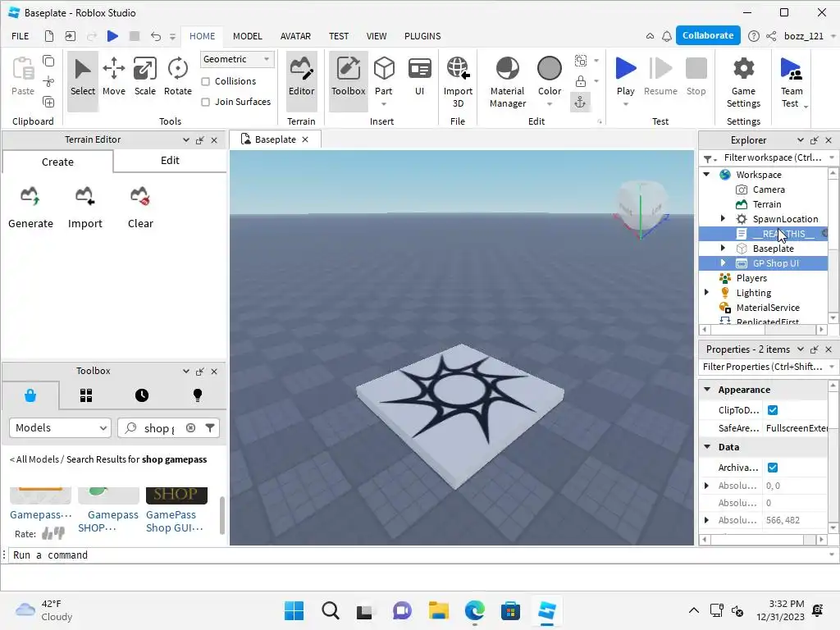
Task: Start a Team Test
Action: [x=792, y=82]
